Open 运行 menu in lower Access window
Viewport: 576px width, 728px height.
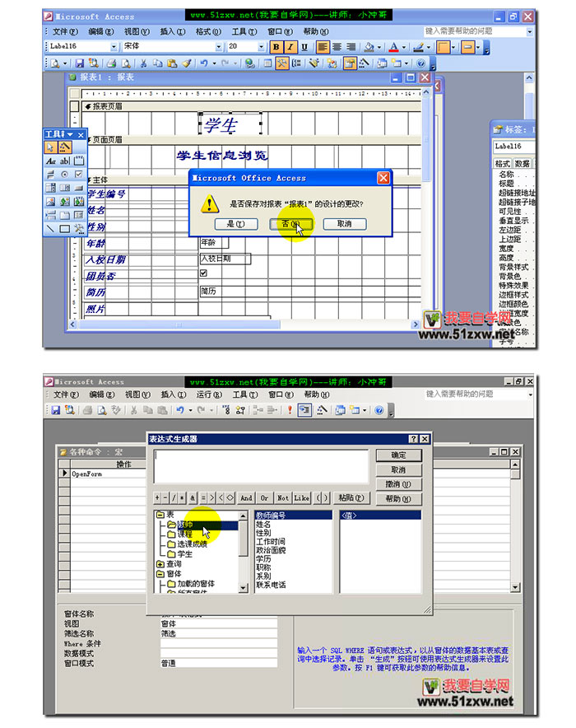click(x=209, y=394)
